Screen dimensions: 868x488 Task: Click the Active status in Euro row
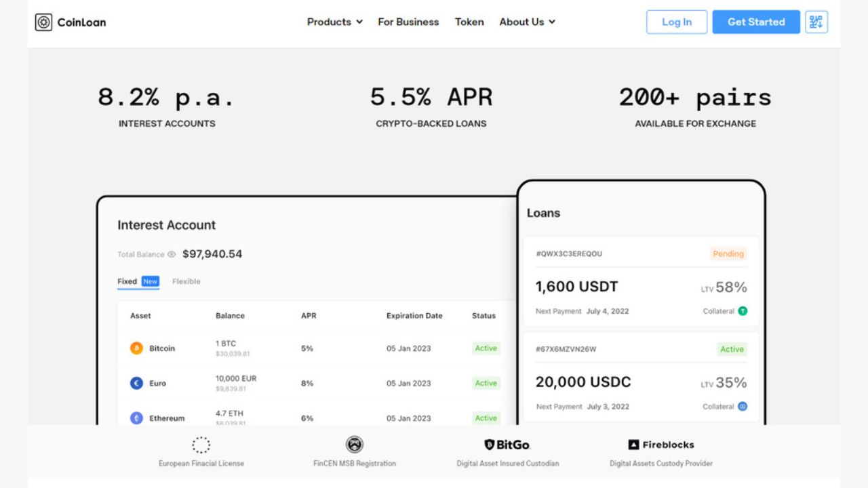pos(486,383)
